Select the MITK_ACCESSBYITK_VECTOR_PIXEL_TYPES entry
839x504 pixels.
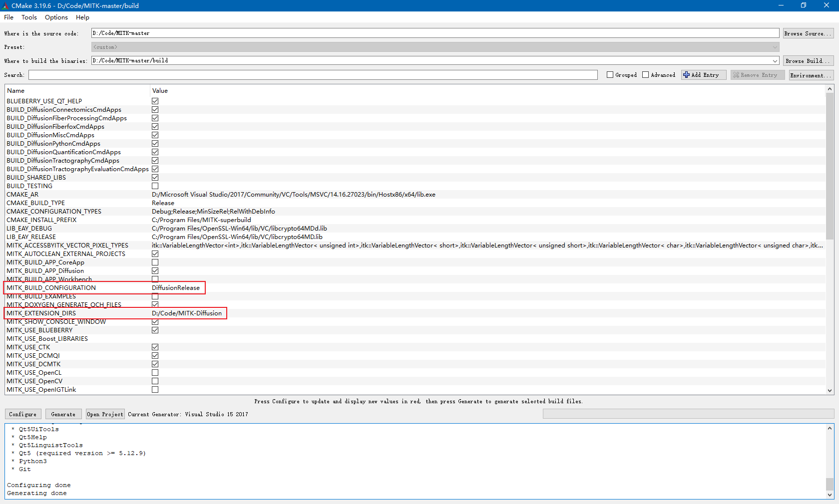click(67, 246)
